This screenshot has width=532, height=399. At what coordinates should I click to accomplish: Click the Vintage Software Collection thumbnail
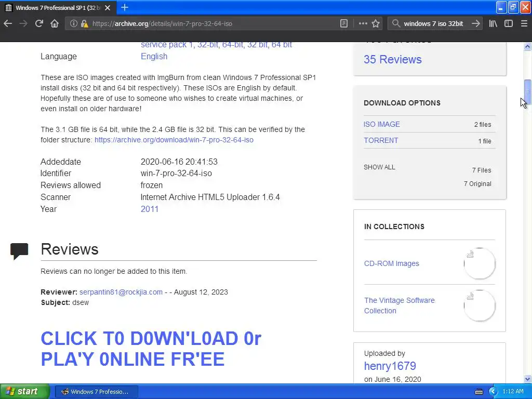point(480,305)
